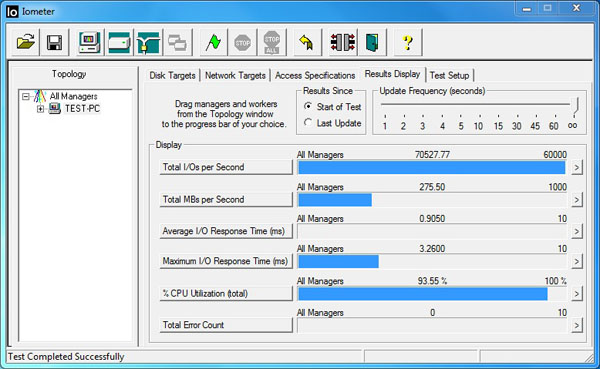Collapse the All Managers tree node
This screenshot has height=369, width=600.
(x=26, y=96)
